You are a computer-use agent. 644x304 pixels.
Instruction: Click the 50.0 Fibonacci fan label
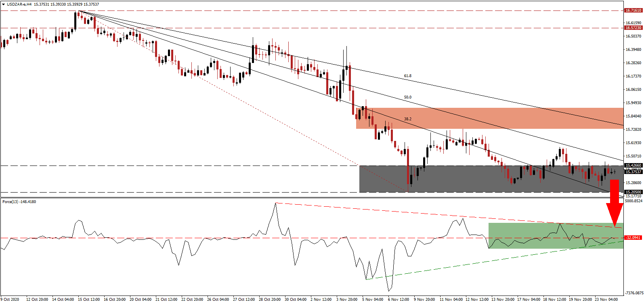tap(408, 97)
